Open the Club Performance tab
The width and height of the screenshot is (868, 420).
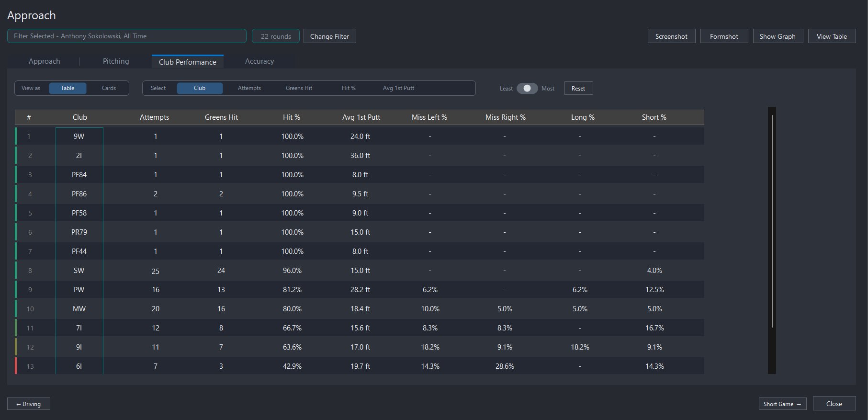click(x=188, y=62)
